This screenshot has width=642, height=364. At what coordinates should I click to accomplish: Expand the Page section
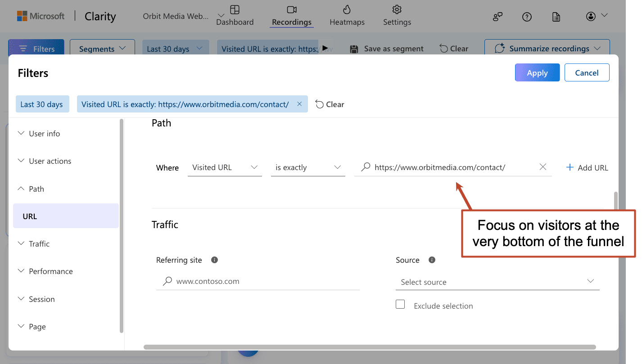pyautogui.click(x=32, y=327)
